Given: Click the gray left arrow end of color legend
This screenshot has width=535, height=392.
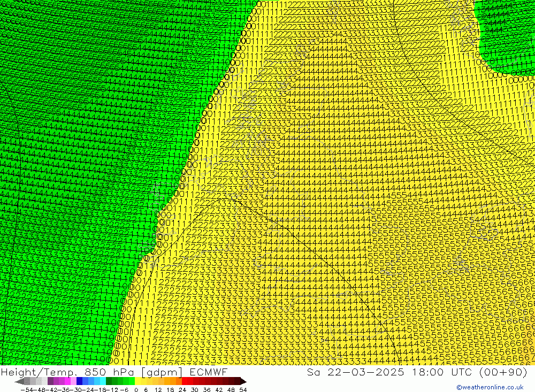Looking at the screenshot, I should [x=19, y=381].
